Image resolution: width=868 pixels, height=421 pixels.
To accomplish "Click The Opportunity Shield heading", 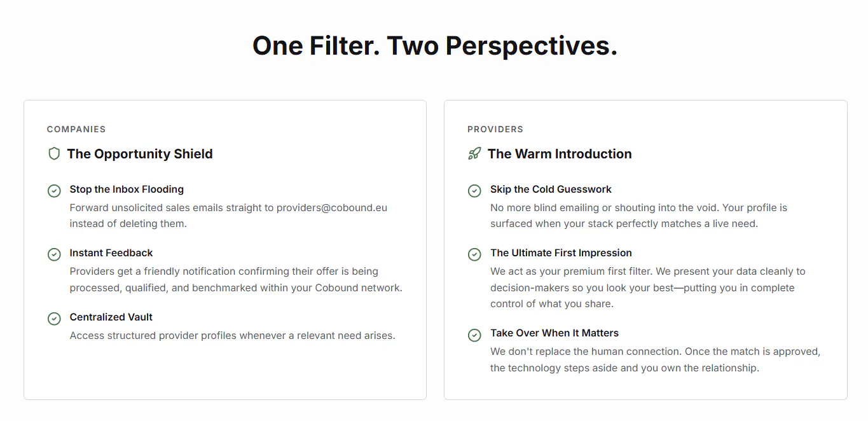I will pyautogui.click(x=140, y=154).
